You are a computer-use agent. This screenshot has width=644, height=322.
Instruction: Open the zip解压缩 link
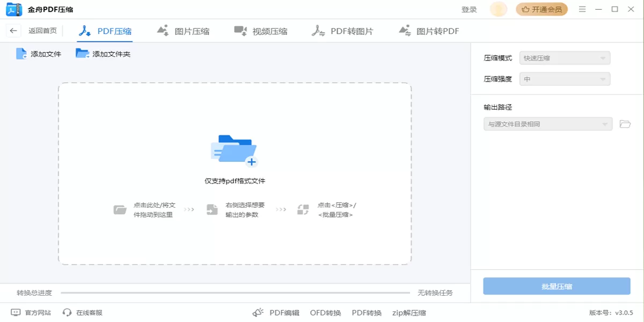pyautogui.click(x=409, y=312)
